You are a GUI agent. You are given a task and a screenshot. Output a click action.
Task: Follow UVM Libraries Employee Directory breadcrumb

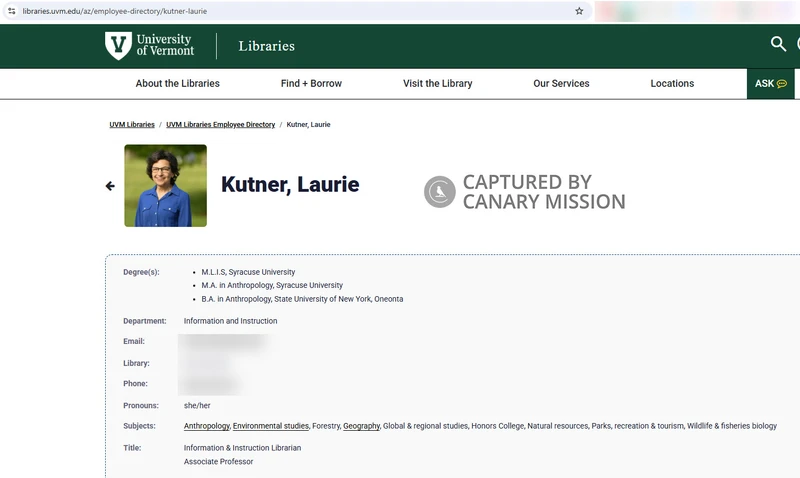pyautogui.click(x=220, y=124)
